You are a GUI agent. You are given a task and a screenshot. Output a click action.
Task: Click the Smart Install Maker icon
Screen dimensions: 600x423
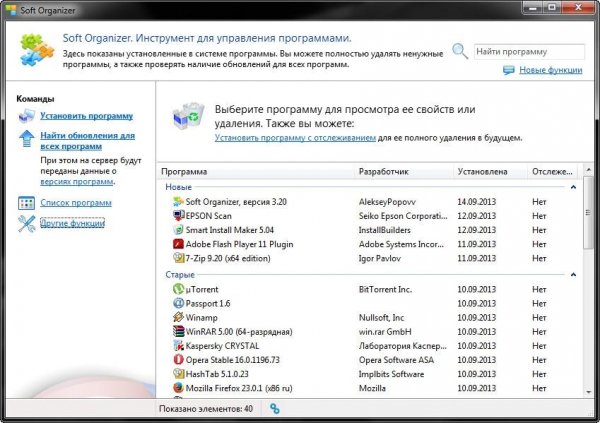[x=178, y=230]
